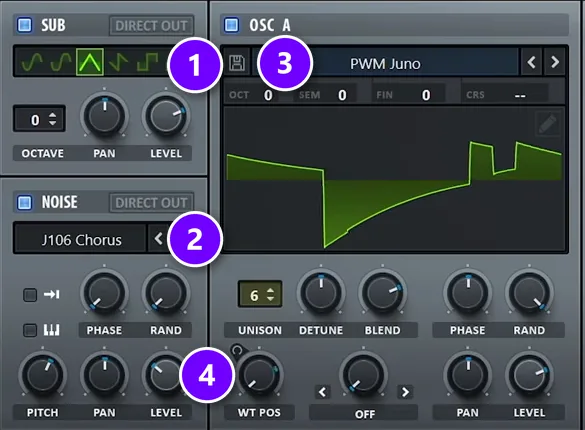Open the PWM Juno wavetable menu
Viewport: 585px width, 430px height.
pyautogui.click(x=385, y=63)
